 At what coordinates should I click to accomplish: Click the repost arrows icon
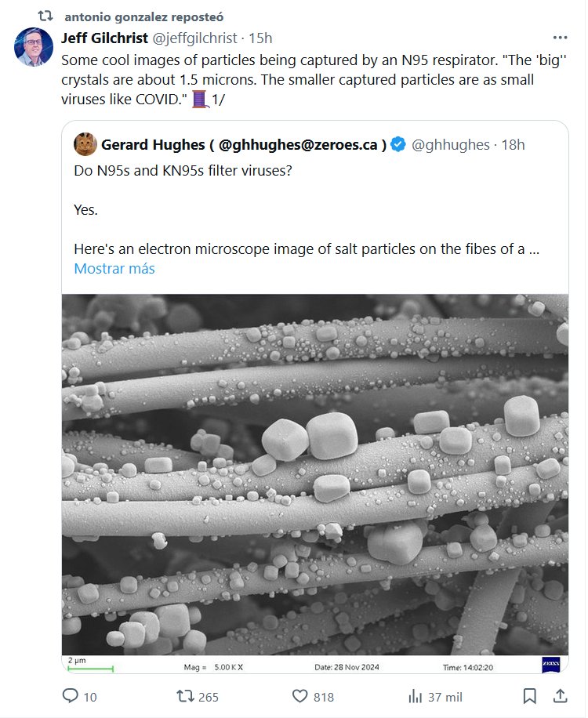tap(185, 696)
